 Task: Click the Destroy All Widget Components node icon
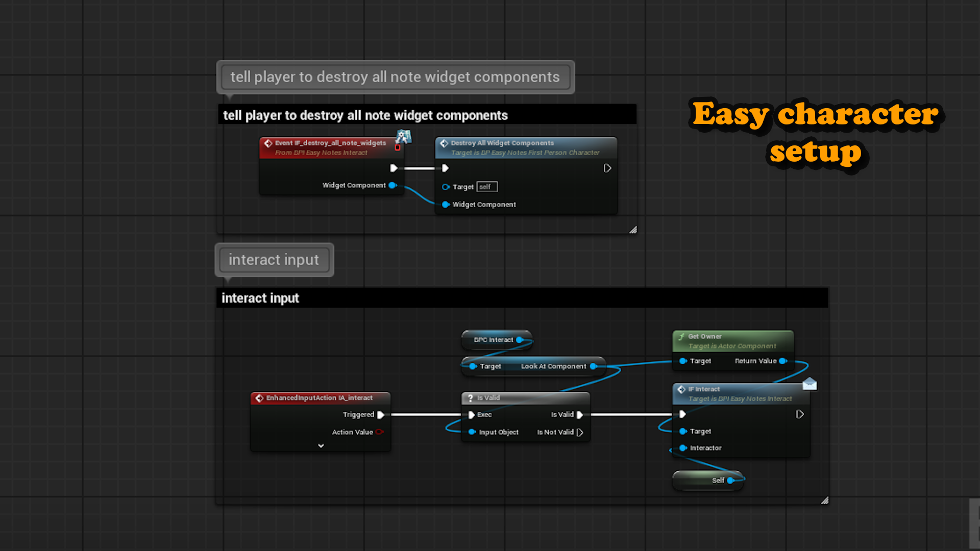pyautogui.click(x=444, y=143)
